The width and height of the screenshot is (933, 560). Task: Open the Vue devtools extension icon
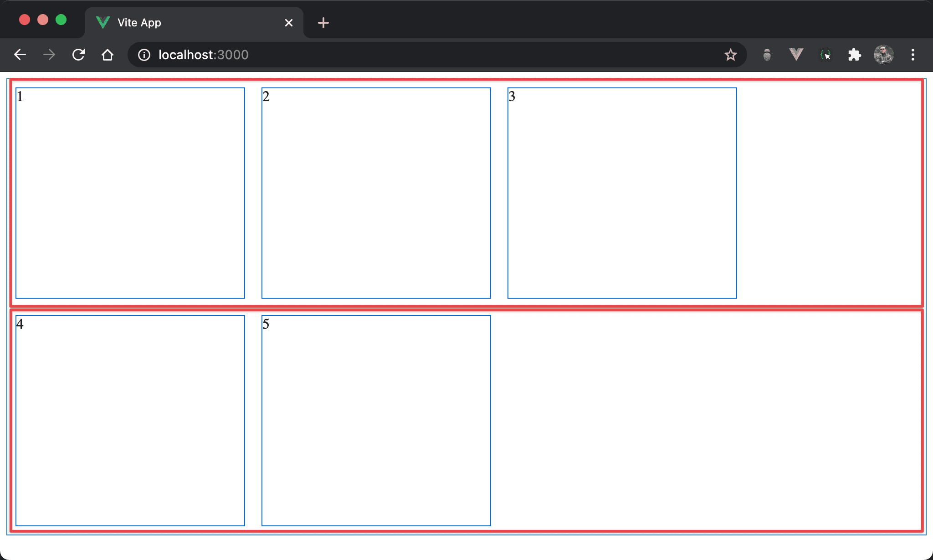pyautogui.click(x=796, y=55)
